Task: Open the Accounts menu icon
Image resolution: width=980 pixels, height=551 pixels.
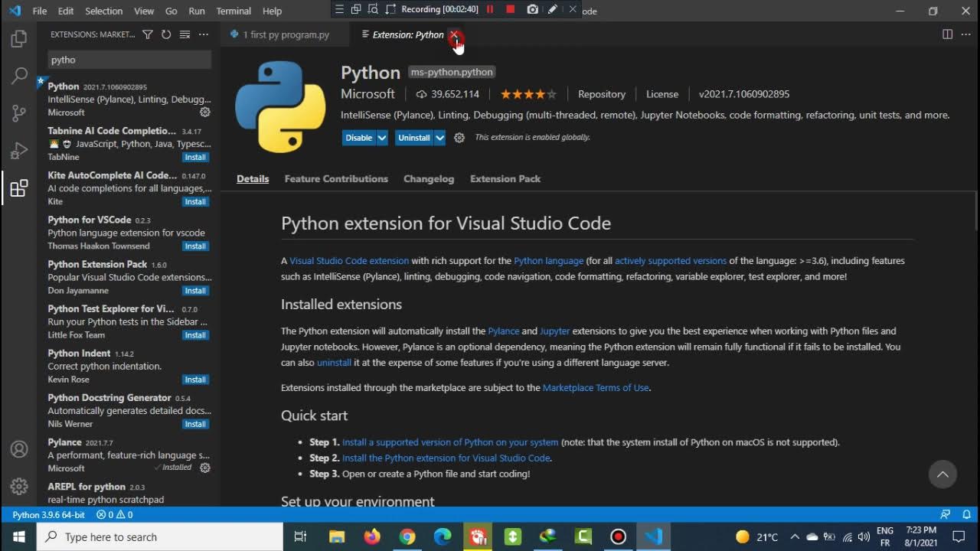Action: pos(19,449)
